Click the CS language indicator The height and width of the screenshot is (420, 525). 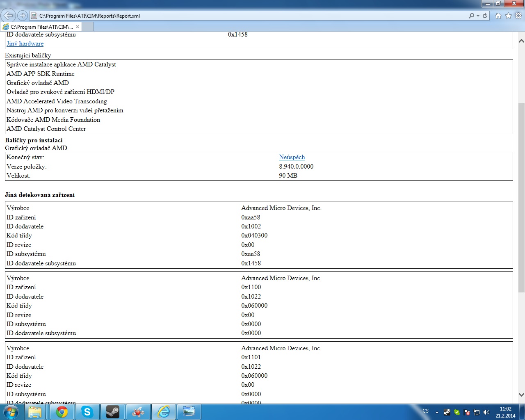pos(426,411)
